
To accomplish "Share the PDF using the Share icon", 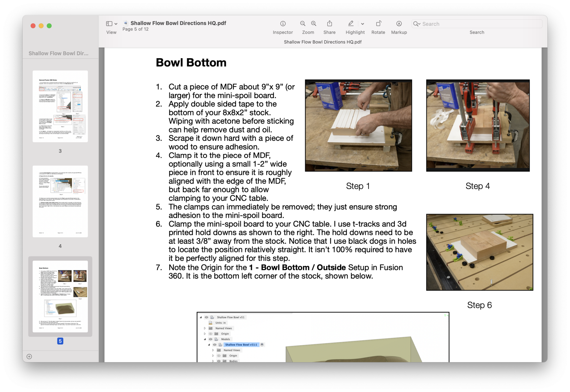I will [330, 23].
